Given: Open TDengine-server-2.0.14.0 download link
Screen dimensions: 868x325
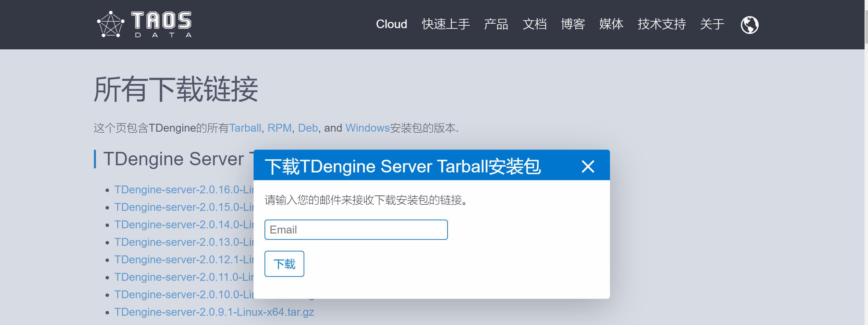Looking at the screenshot, I should click(x=184, y=225).
